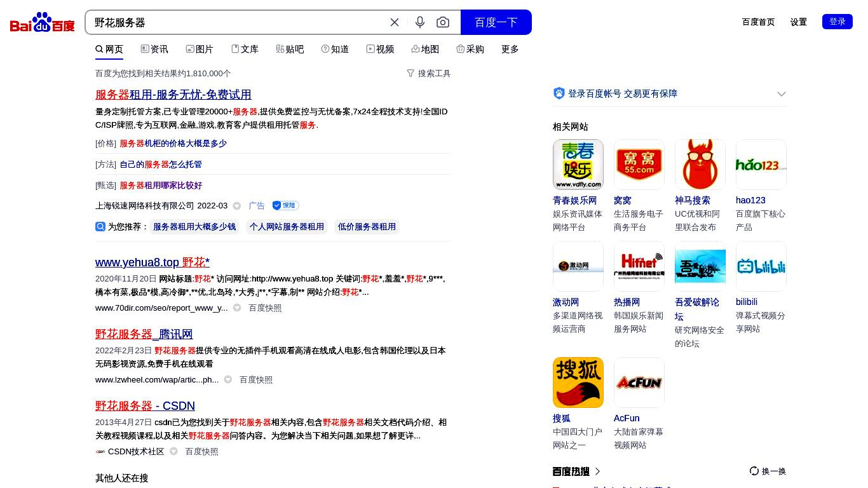Open 窝窝 55.com logo
This screenshot has width=868, height=488.
(x=639, y=165)
